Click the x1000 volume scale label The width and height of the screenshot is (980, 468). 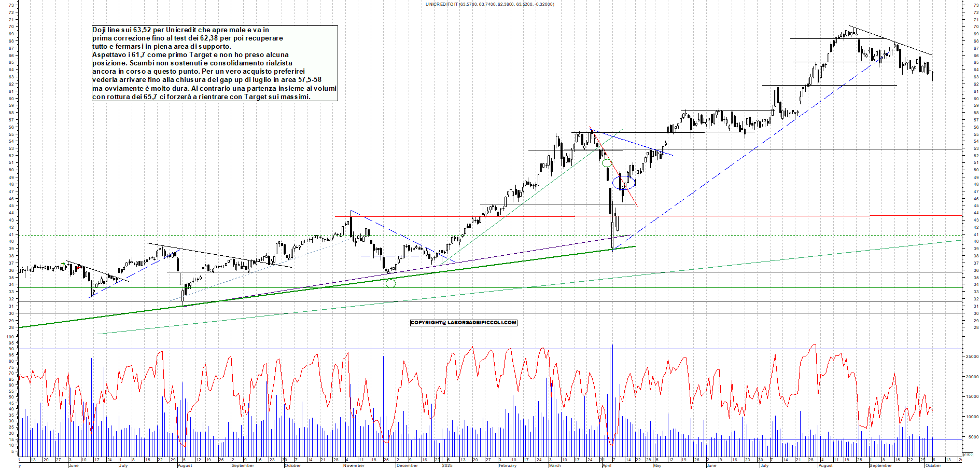pyautogui.click(x=968, y=454)
